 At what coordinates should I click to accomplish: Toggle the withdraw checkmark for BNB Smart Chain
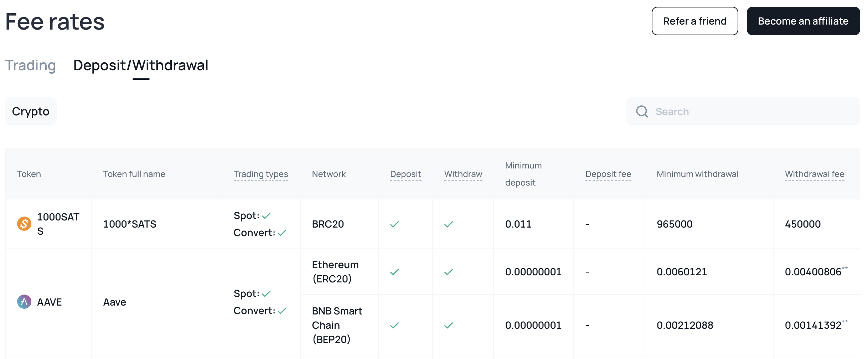[x=448, y=325]
